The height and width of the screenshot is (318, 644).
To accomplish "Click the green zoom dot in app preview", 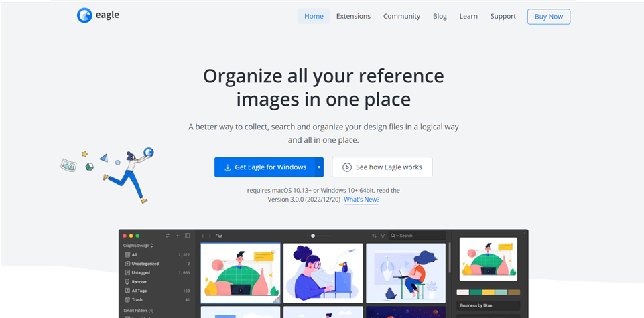I will [137, 236].
